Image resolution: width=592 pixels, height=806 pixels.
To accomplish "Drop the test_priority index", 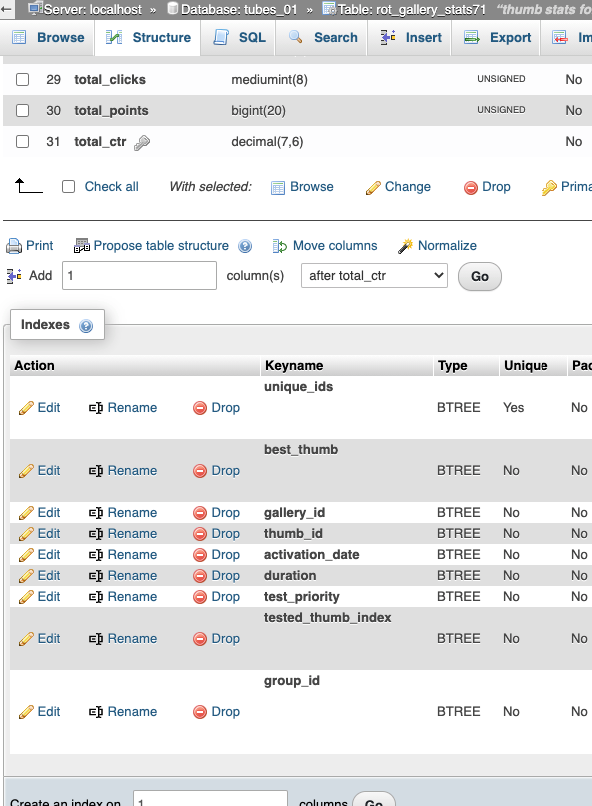I will (x=216, y=597).
